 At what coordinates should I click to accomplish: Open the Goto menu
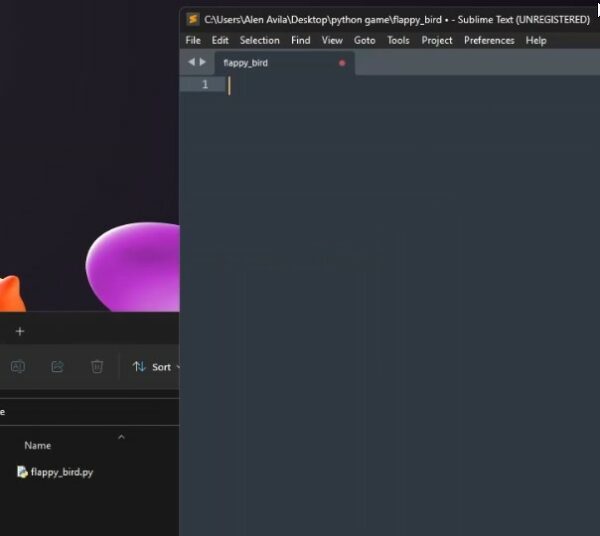(x=365, y=40)
